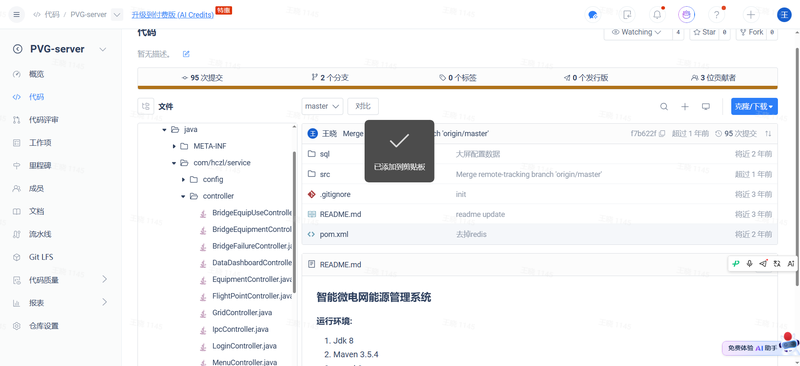Click the 对比 compare button

point(363,106)
